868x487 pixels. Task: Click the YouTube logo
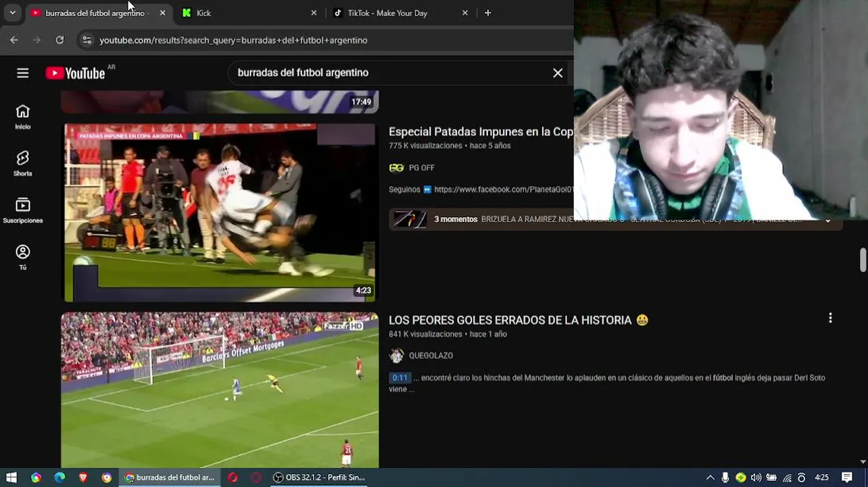click(75, 73)
